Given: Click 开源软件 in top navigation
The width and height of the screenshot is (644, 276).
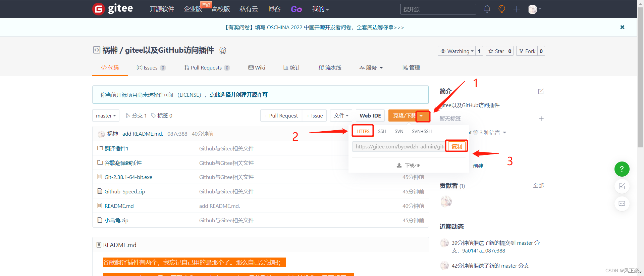Looking at the screenshot, I should (162, 9).
